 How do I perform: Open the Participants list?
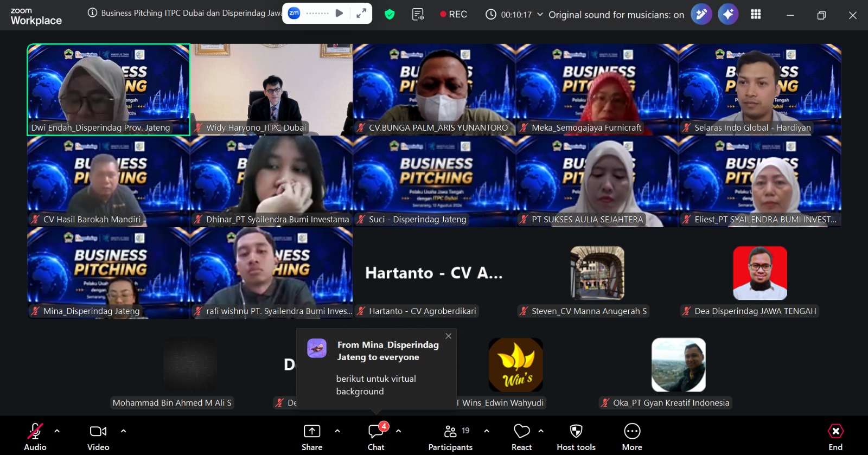pyautogui.click(x=450, y=437)
